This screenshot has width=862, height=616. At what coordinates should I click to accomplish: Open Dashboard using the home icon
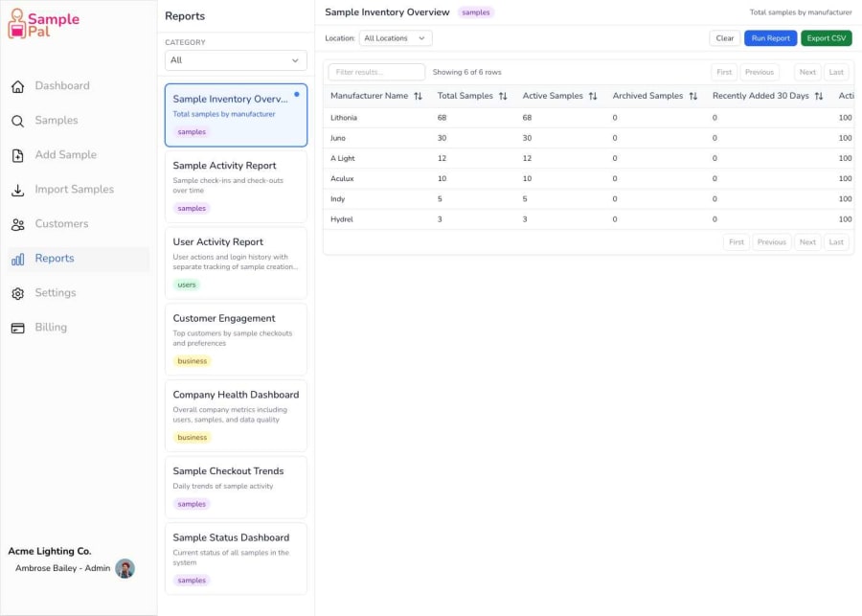point(16,85)
